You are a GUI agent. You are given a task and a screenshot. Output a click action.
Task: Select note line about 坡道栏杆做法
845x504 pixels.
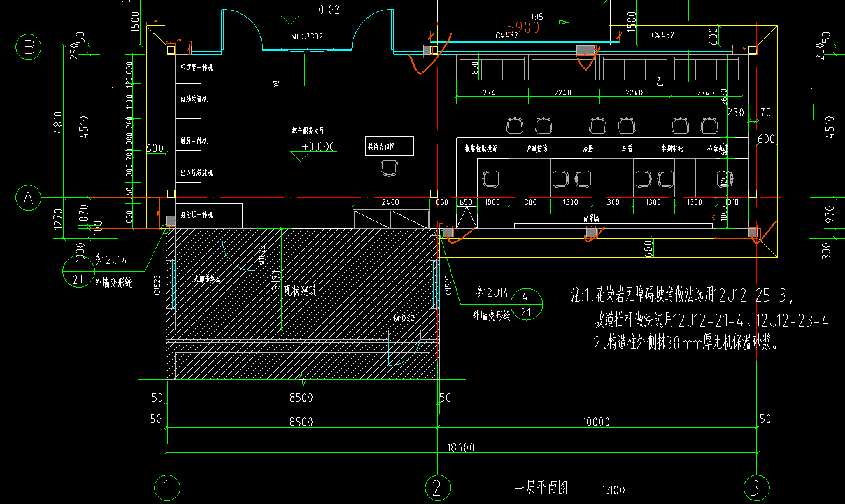tap(711, 319)
